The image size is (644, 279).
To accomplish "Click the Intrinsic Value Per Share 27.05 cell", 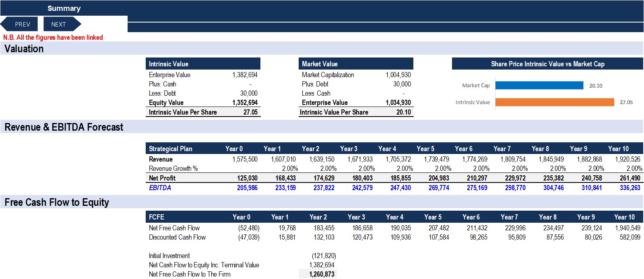I will 250,112.
